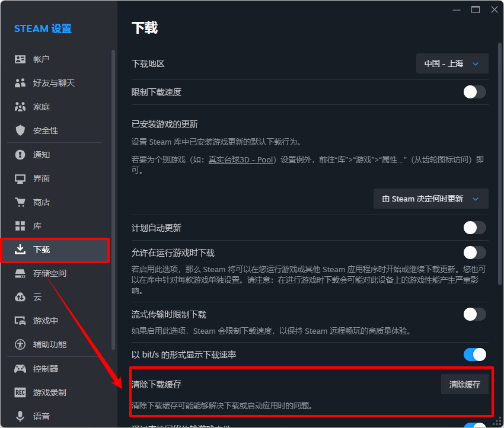Click the 界面 monitor icon
Screen dimensions: 504x428
coord(20,178)
